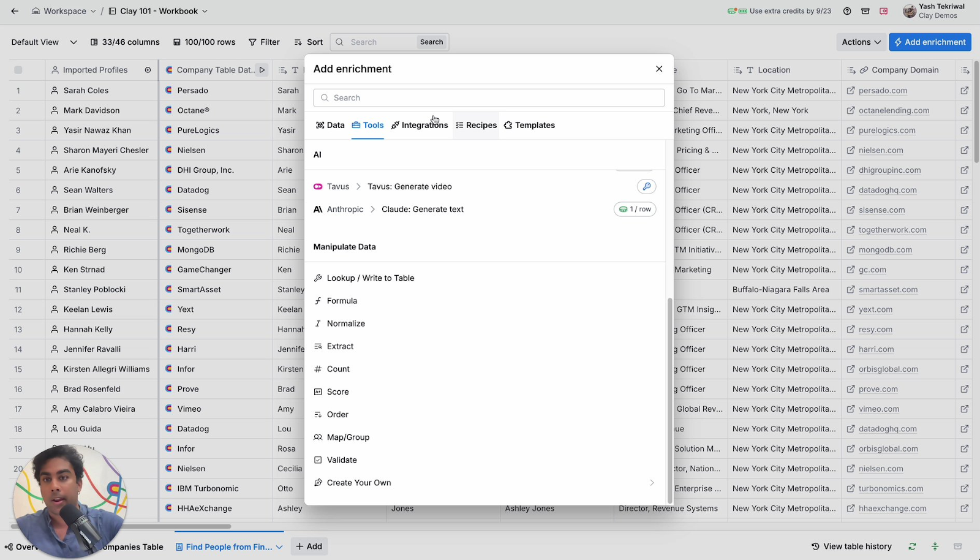Click the row height icon in bottom bar

[x=935, y=547]
